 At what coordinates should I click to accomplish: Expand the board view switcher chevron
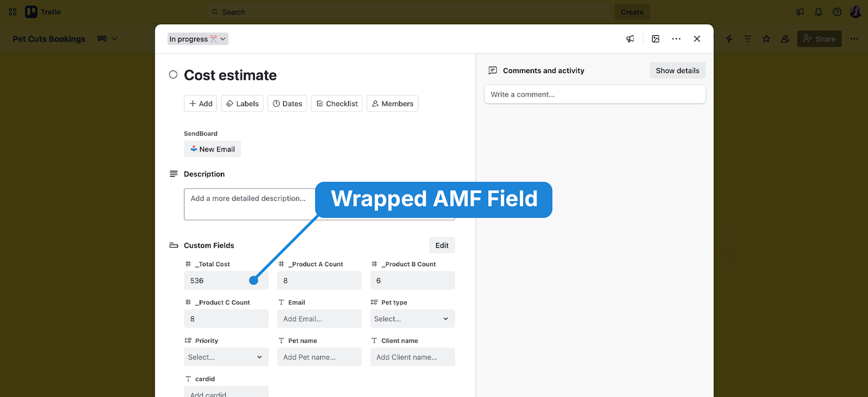114,39
